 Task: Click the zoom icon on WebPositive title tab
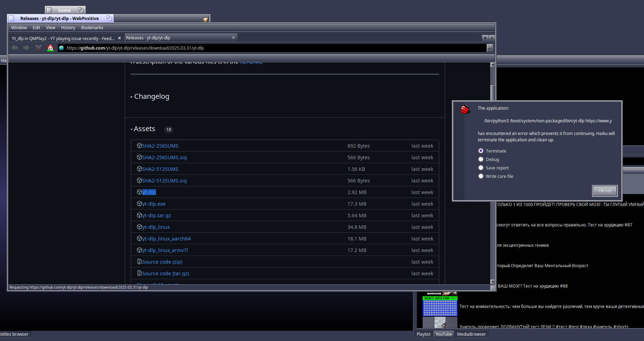[x=109, y=18]
